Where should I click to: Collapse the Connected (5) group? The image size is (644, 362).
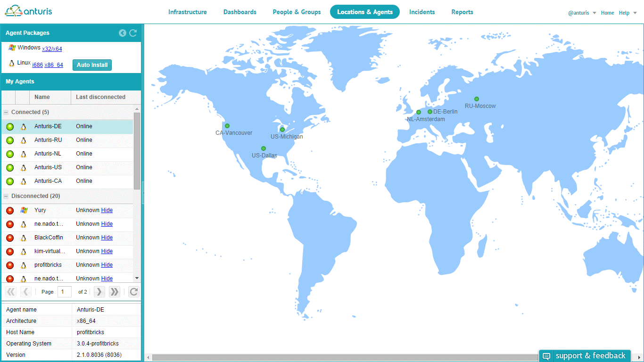click(x=6, y=112)
